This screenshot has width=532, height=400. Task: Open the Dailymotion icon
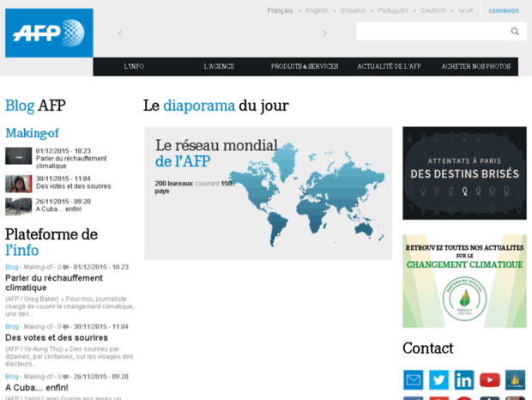point(515,379)
